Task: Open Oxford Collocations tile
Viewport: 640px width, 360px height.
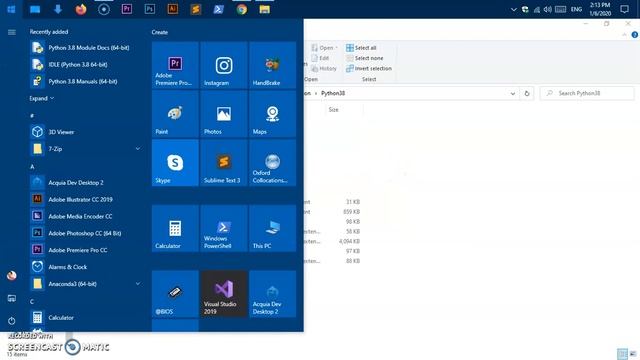Action: (273, 163)
